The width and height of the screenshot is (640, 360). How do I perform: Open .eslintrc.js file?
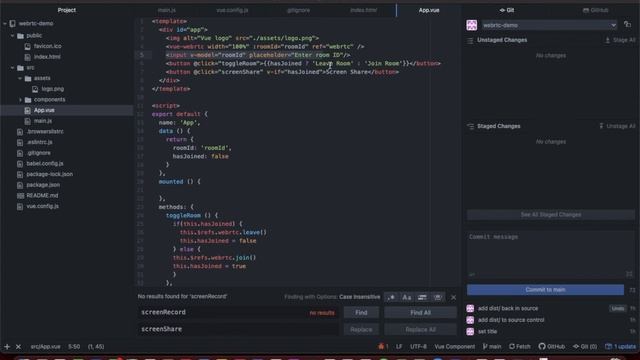click(39, 142)
